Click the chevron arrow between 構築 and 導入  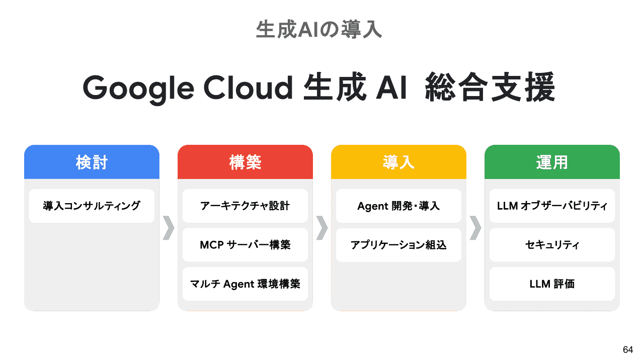click(x=322, y=228)
